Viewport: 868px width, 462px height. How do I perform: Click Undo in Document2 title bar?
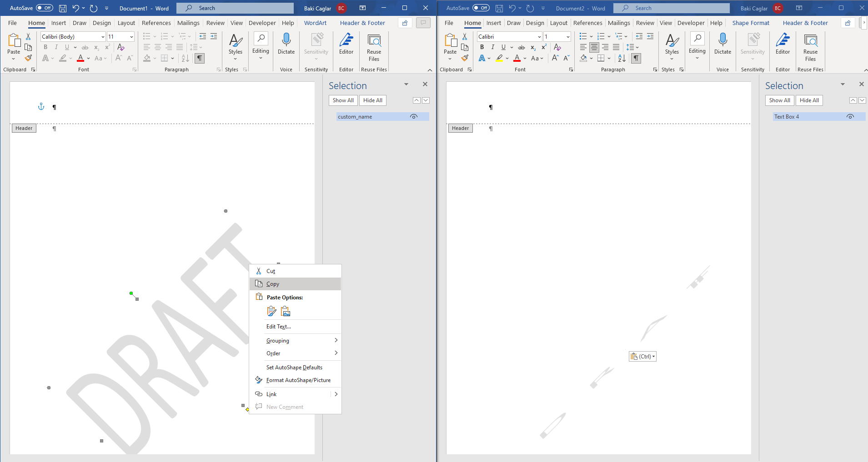[x=512, y=8]
